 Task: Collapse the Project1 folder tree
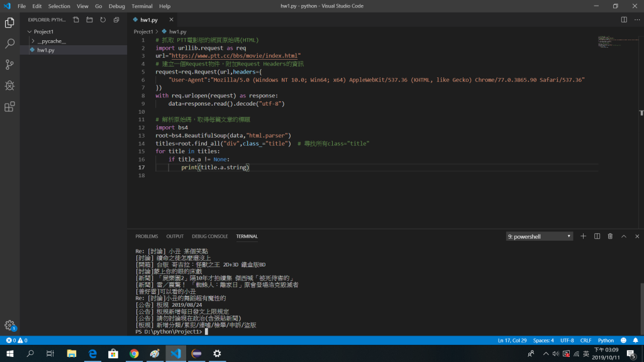30,31
